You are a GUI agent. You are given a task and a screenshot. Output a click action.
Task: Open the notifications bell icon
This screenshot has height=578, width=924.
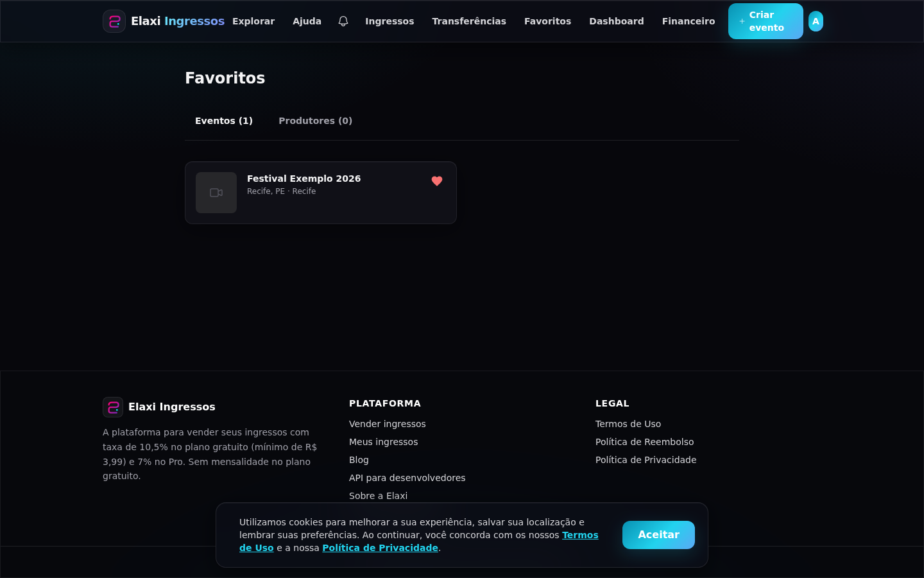pos(343,21)
